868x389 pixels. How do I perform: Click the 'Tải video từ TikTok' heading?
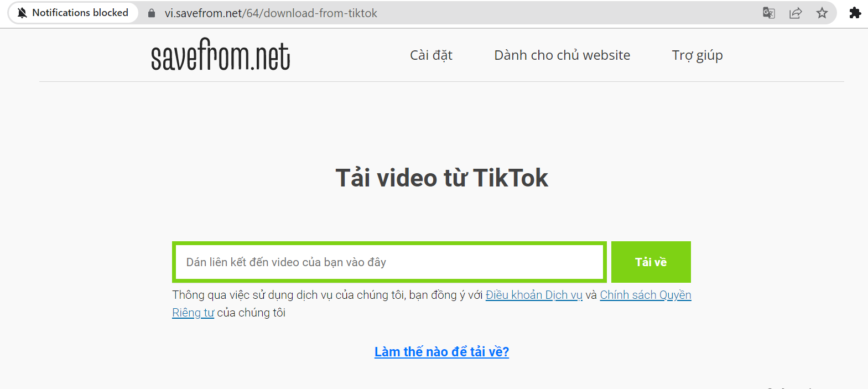pos(441,178)
